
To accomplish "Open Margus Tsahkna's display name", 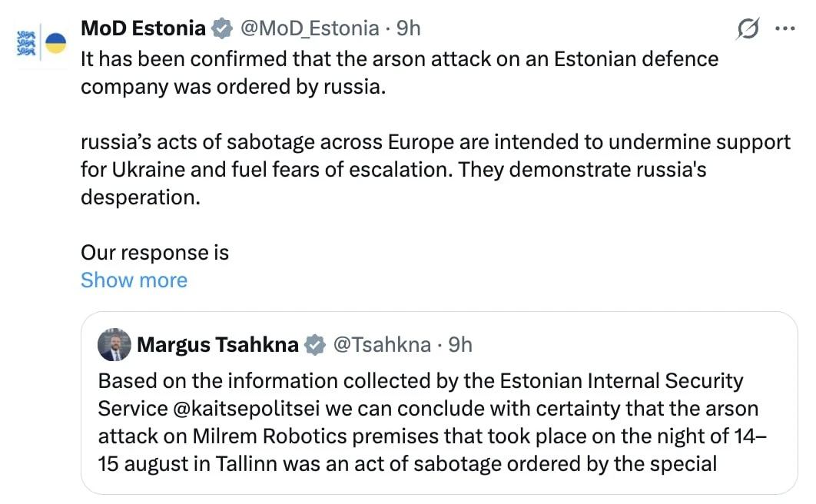I will tap(217, 344).
